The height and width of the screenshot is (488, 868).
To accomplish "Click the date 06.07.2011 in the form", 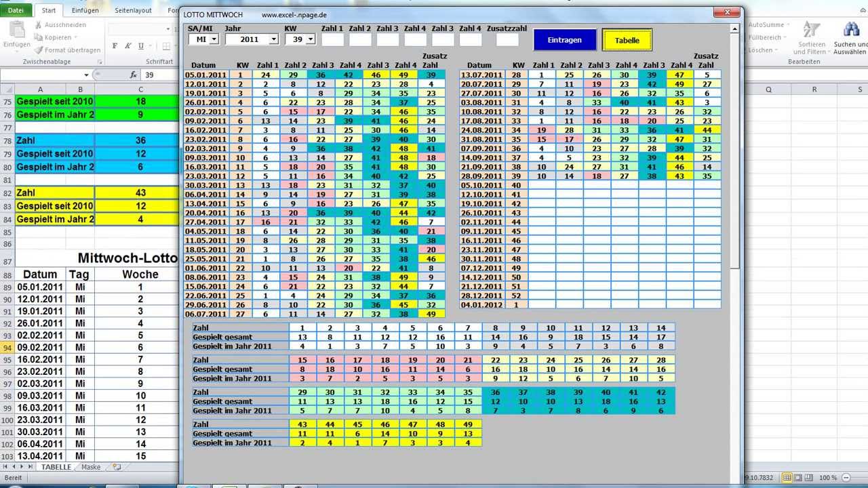I will (x=207, y=314).
